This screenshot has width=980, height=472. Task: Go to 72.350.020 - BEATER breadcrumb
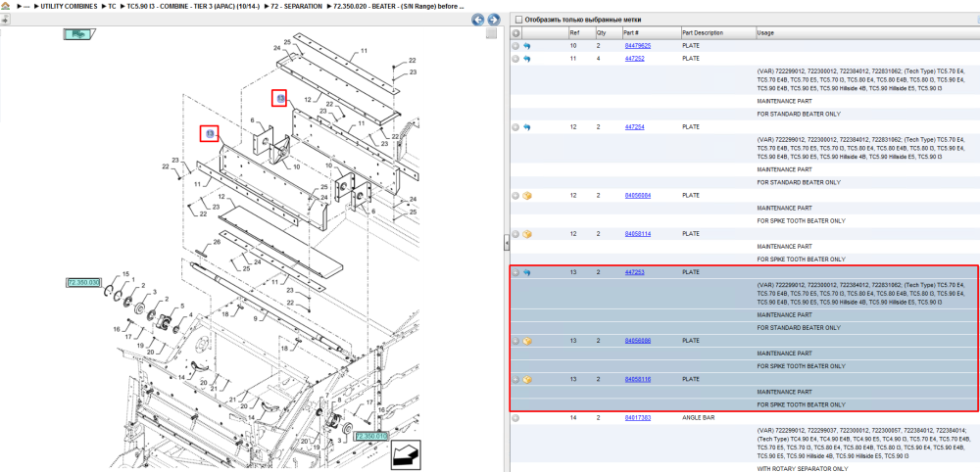click(399, 6)
